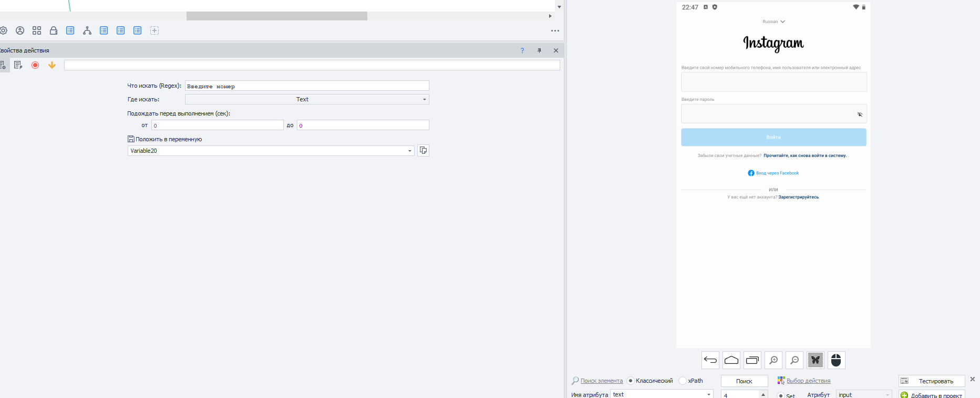
Task: Click the wide text field beside the orange arrow
Action: 312,65
